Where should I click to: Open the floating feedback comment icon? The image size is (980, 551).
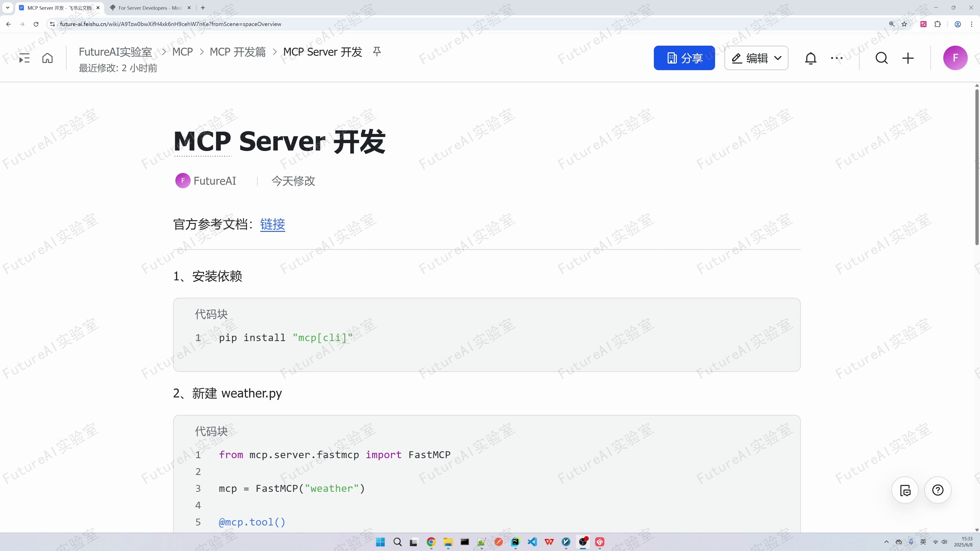point(905,490)
